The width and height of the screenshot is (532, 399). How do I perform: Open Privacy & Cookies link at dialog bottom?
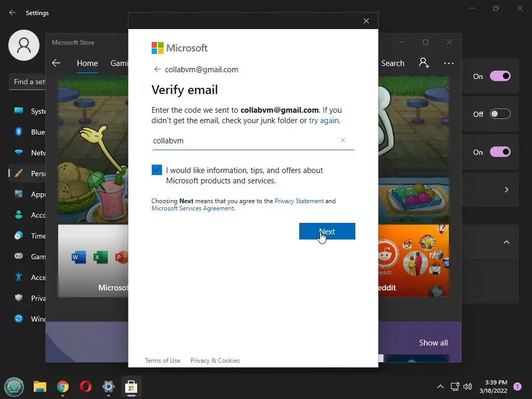(215, 361)
